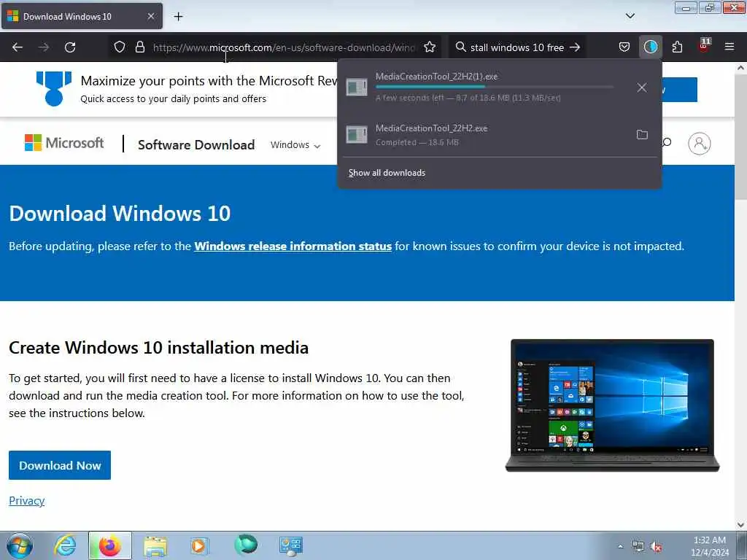747x560 pixels.
Task: Show hidden system tray icons
Action: click(620, 547)
